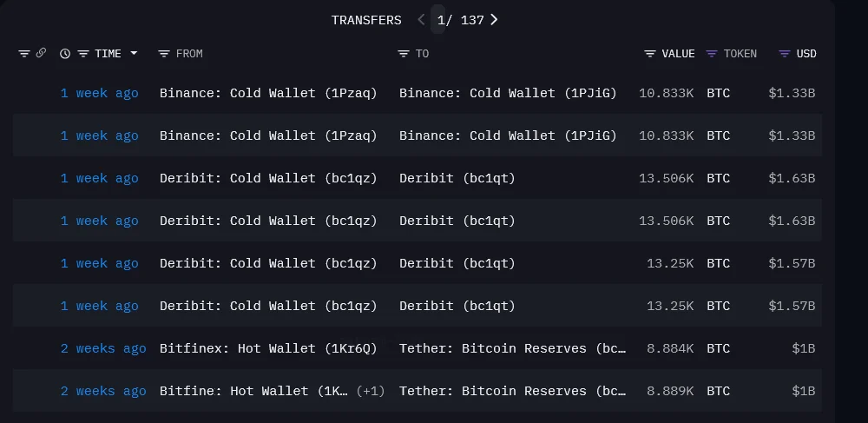
Task: Click the filter icon left of the link icon
Action: point(24,54)
